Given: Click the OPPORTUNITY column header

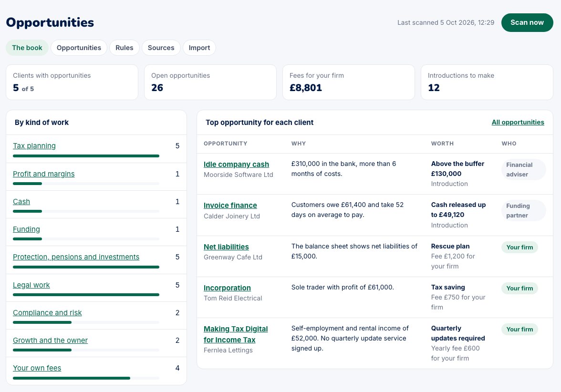Looking at the screenshot, I should click(x=225, y=144).
